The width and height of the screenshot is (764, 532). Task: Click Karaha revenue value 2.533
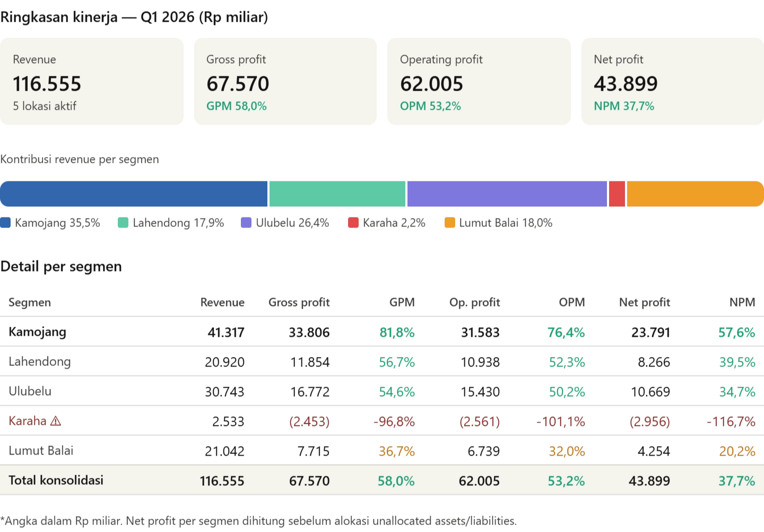point(229,422)
